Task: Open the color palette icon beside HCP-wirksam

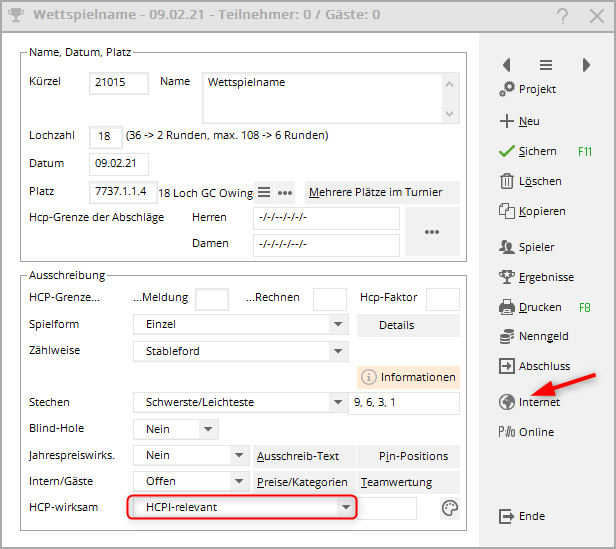Action: coord(450,508)
